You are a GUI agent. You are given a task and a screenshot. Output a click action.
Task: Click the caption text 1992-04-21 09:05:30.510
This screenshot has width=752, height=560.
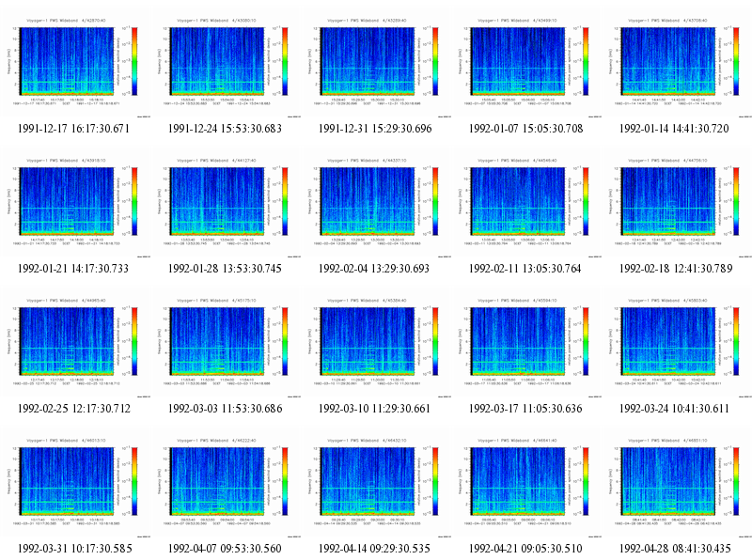[x=525, y=549]
